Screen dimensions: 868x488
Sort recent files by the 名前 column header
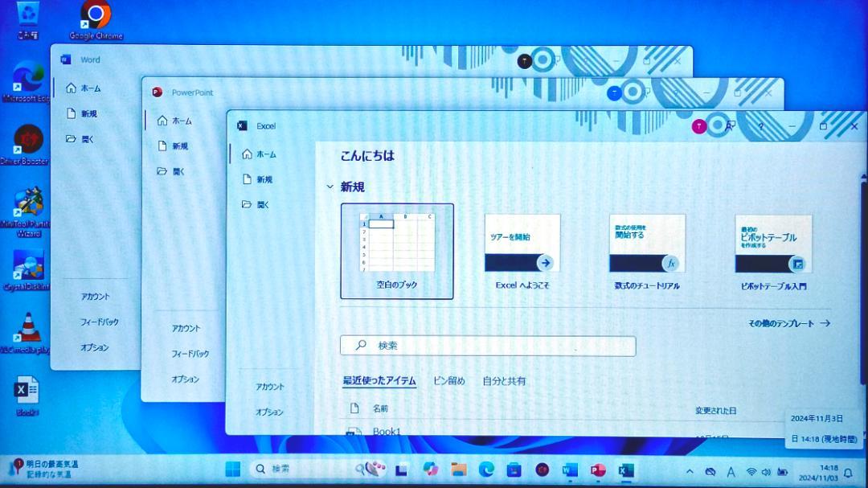point(380,408)
